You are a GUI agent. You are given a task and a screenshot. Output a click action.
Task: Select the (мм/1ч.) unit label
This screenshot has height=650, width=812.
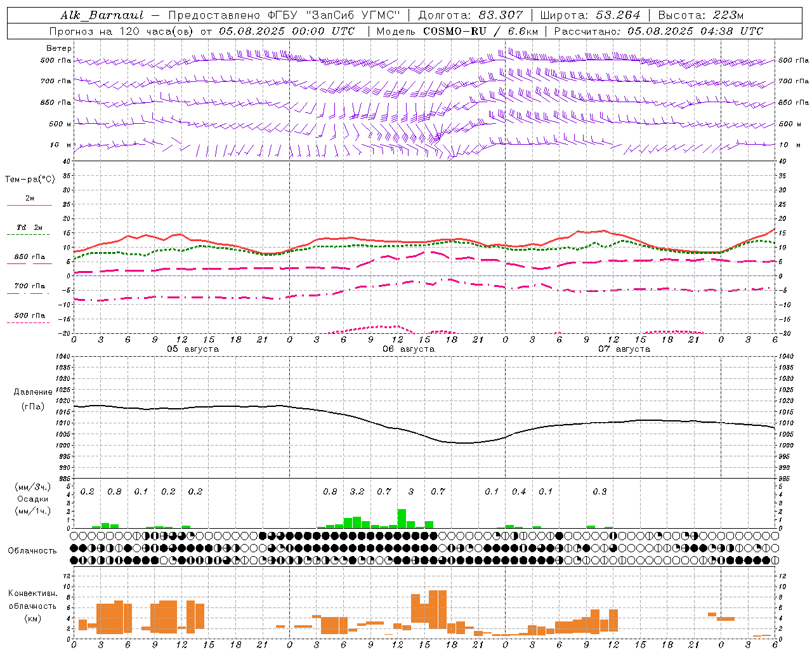33,511
